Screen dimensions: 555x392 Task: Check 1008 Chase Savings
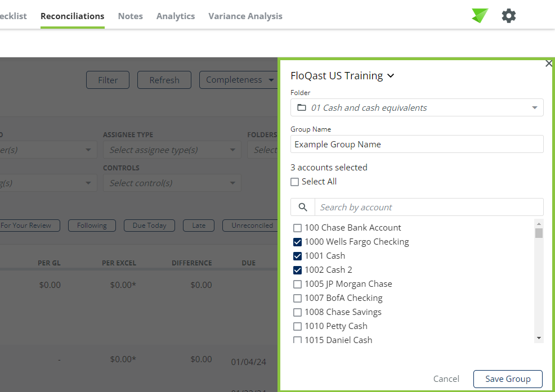tap(297, 312)
